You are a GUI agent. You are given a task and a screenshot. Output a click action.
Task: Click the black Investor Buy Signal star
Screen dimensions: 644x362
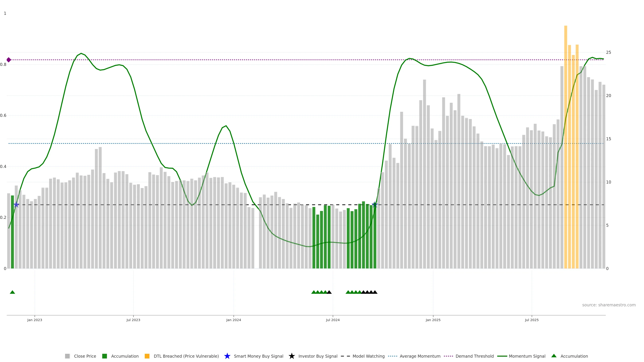[291, 356]
